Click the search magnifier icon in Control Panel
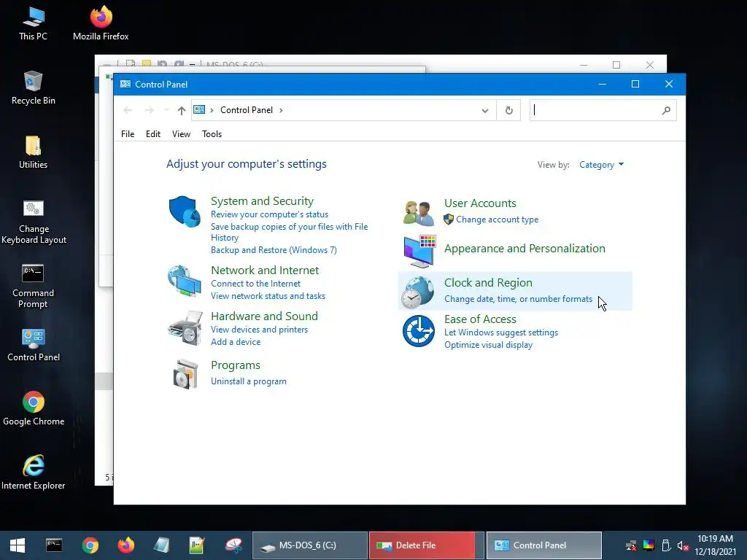The height and width of the screenshot is (560, 747). [666, 111]
